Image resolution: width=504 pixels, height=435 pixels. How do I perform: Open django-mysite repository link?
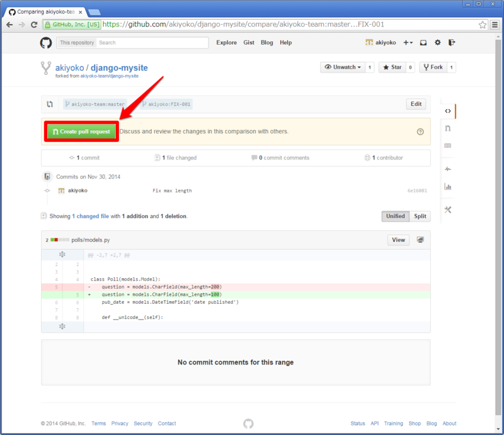(x=119, y=68)
